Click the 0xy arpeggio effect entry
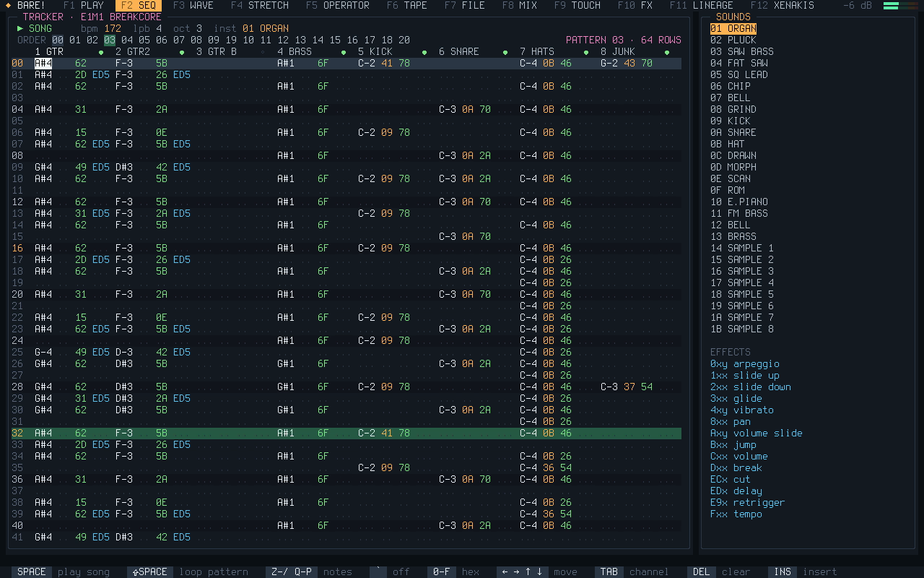The image size is (924, 578). (x=745, y=363)
